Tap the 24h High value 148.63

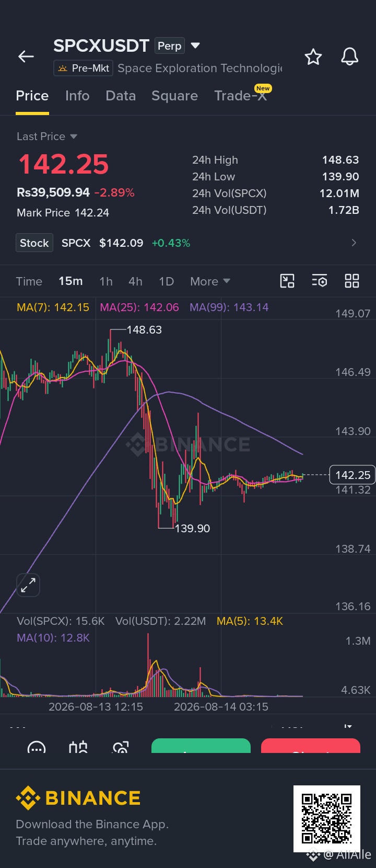click(x=340, y=160)
